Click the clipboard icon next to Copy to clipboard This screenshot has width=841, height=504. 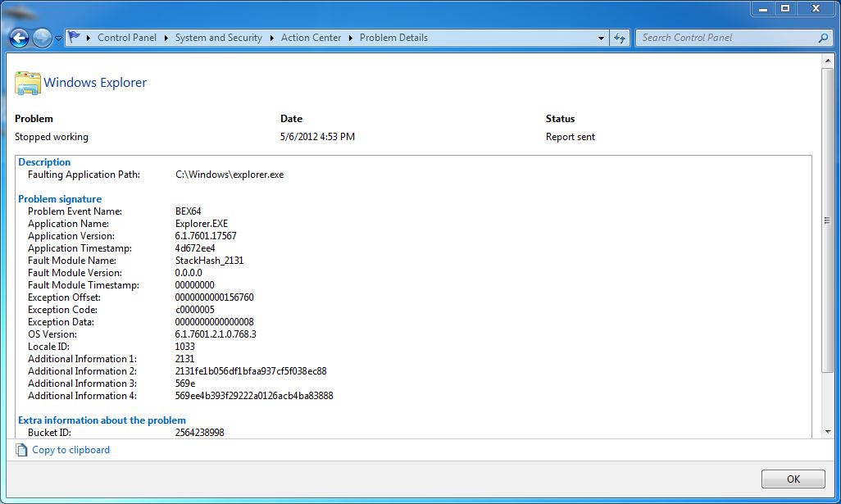tap(21, 450)
